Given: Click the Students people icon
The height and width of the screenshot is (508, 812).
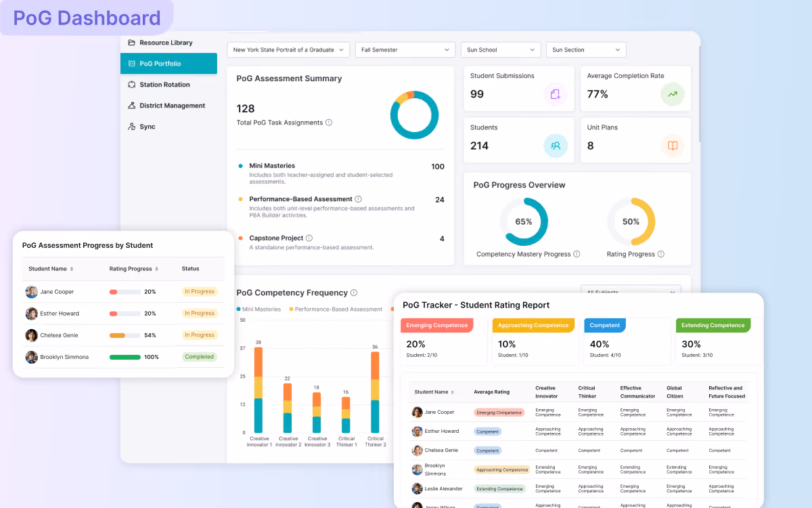Looking at the screenshot, I should (556, 146).
